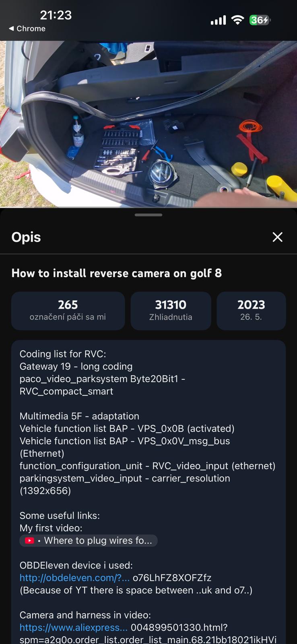Tap the 'Camera and harness in video:' line
Image resolution: width=297 pixels, height=644 pixels.
point(85,615)
